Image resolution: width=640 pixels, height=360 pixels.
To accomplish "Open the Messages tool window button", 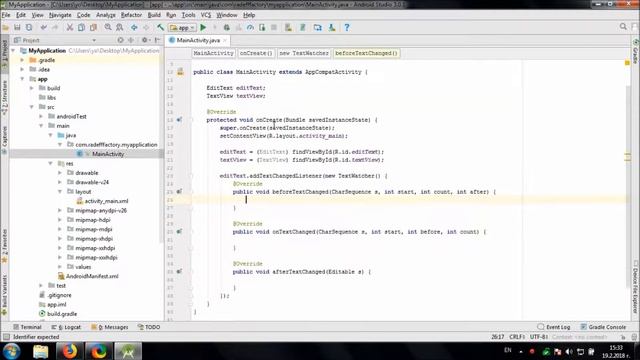I will pyautogui.click(x=110, y=327).
